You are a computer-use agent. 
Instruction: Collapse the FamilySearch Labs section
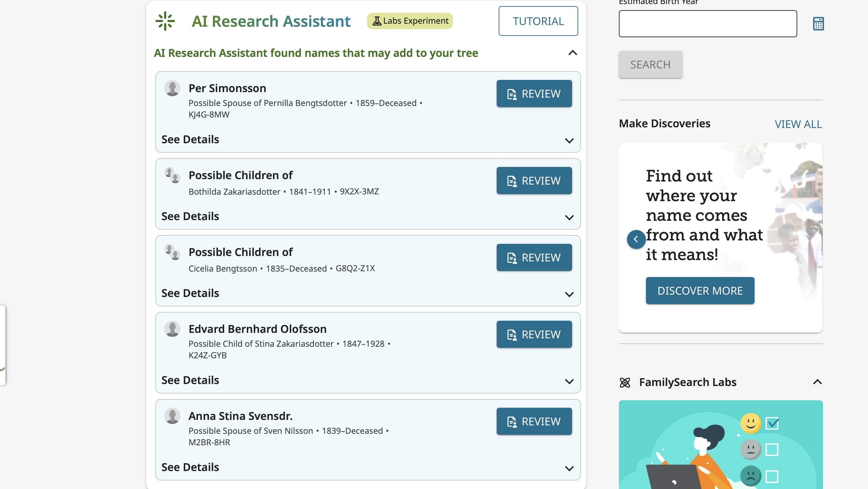click(x=818, y=382)
